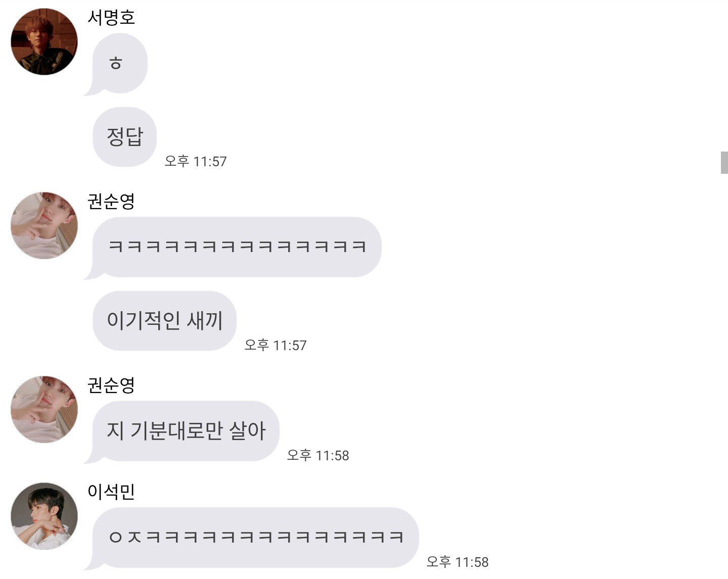Select the sender name 이석민

point(111,492)
